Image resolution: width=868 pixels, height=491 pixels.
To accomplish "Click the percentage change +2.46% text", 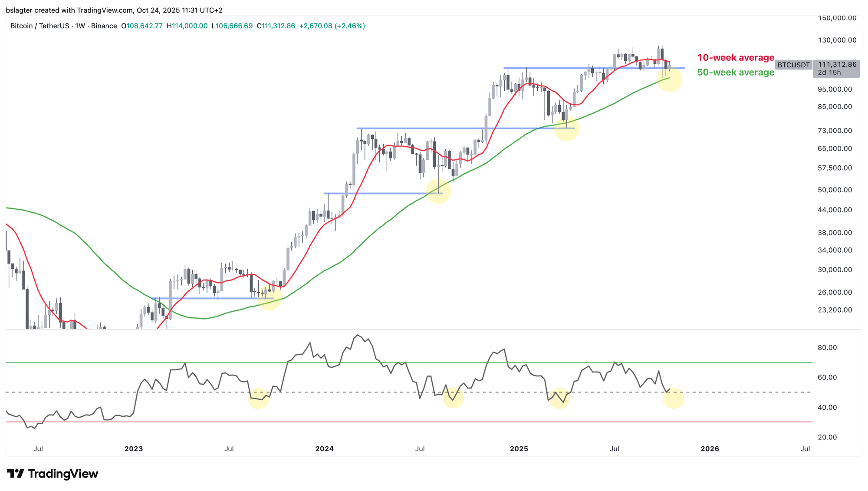I will click(x=350, y=26).
